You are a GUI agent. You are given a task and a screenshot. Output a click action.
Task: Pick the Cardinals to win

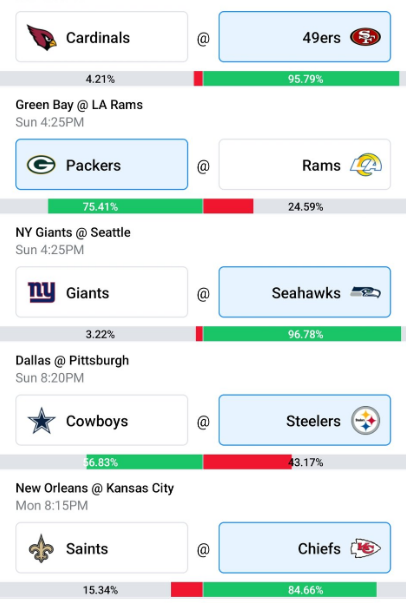(x=102, y=37)
